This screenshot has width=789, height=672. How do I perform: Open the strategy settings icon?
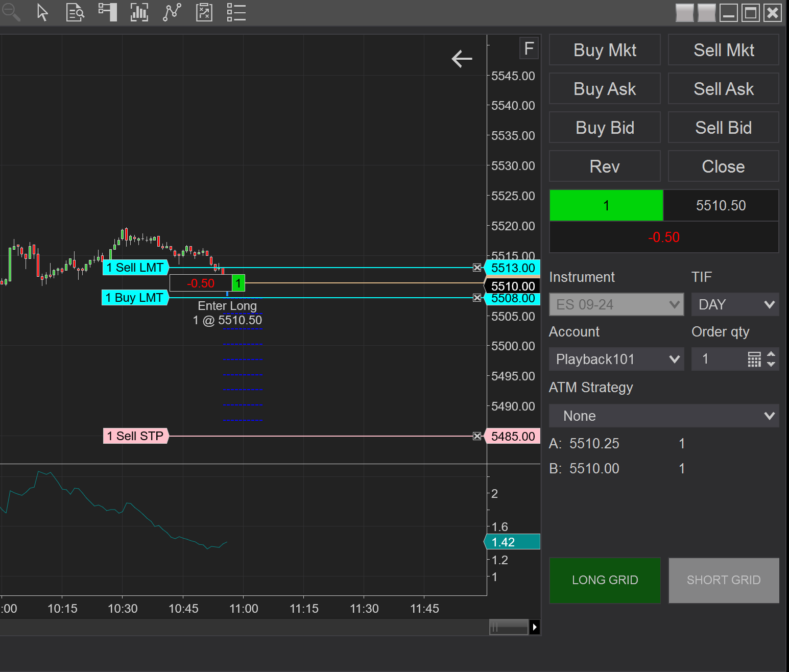(x=204, y=13)
